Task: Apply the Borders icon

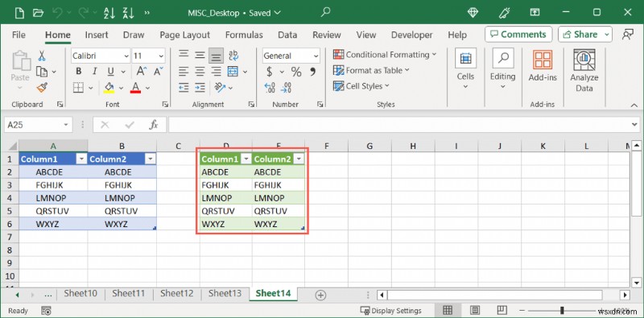Action: [x=78, y=88]
